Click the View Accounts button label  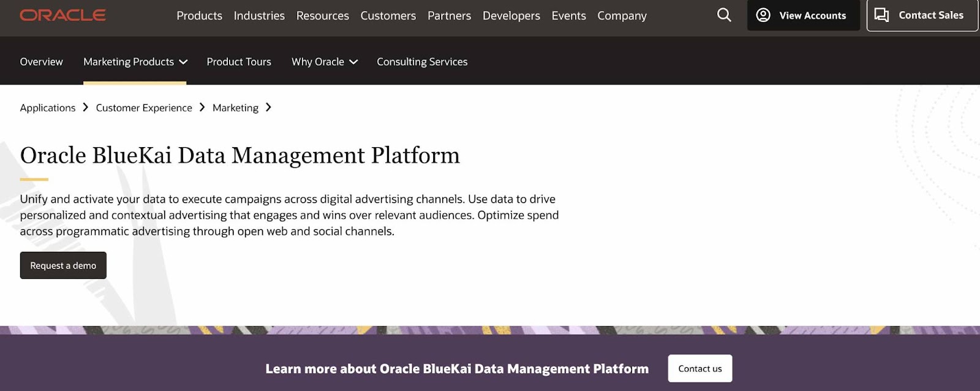pyautogui.click(x=812, y=15)
